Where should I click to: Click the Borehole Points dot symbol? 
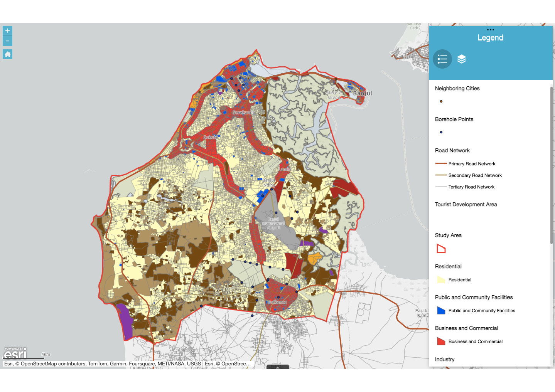(x=441, y=132)
